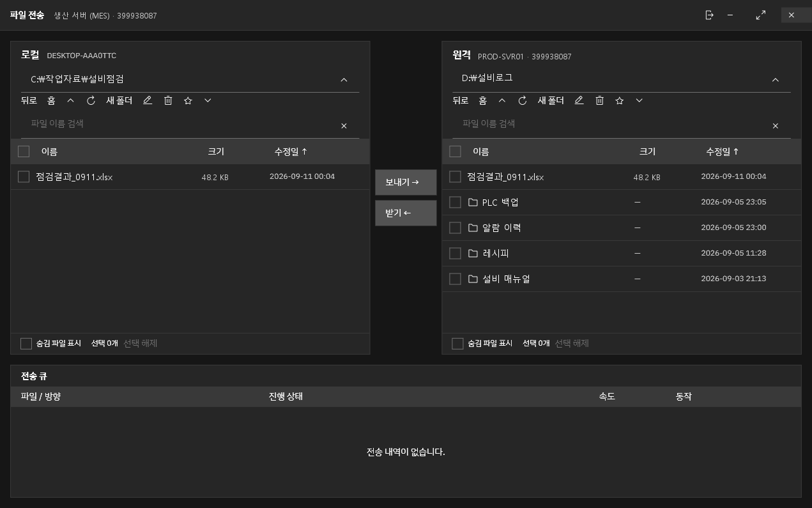Click 동작 queue column header
The width and height of the screenshot is (812, 508).
(x=684, y=396)
